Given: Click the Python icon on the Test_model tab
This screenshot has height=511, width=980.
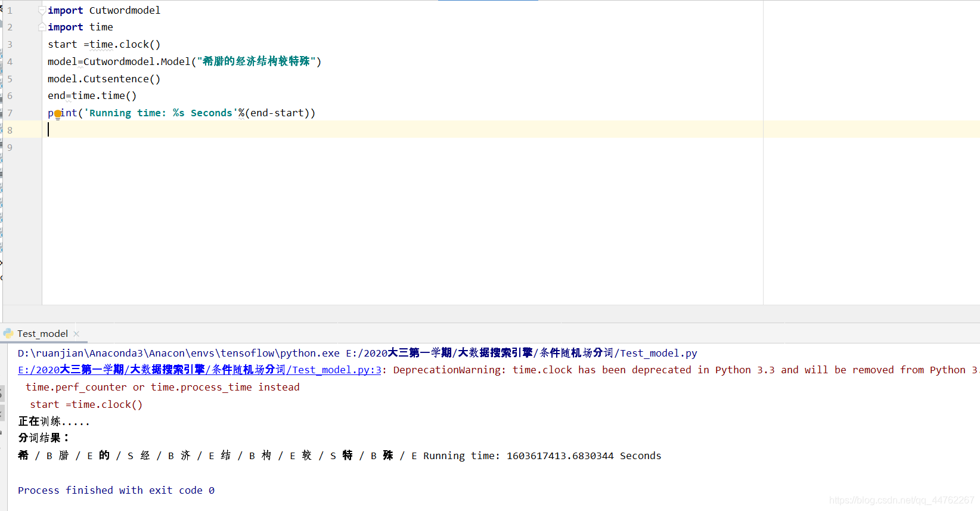Looking at the screenshot, I should pos(8,333).
